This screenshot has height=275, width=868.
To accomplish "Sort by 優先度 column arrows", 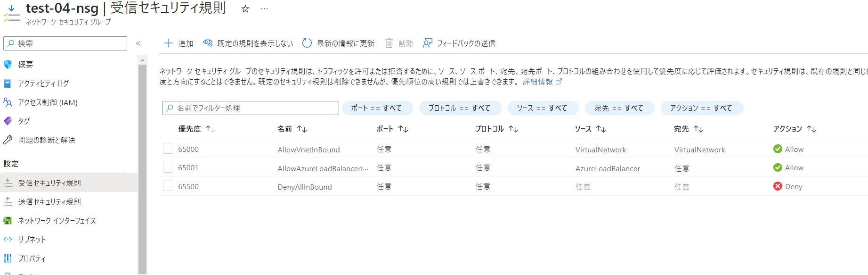I will pos(211,129).
